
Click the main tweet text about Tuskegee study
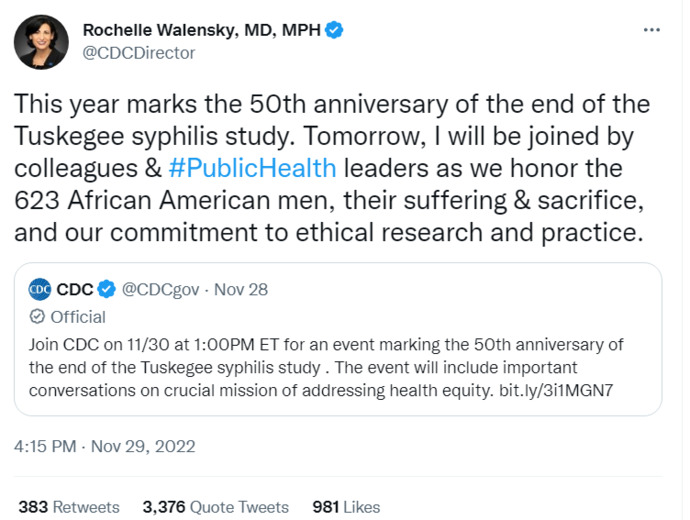[332, 168]
